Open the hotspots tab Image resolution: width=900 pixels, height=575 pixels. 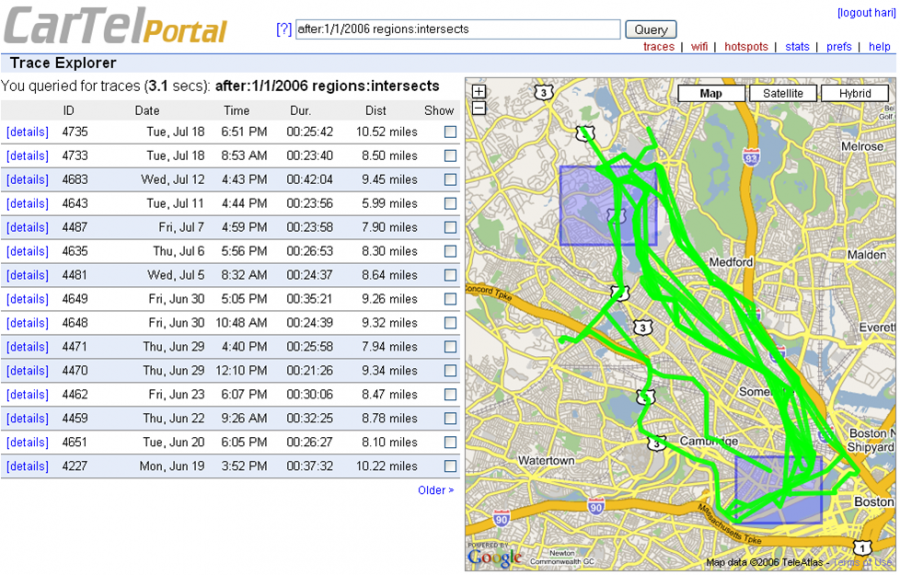(746, 46)
